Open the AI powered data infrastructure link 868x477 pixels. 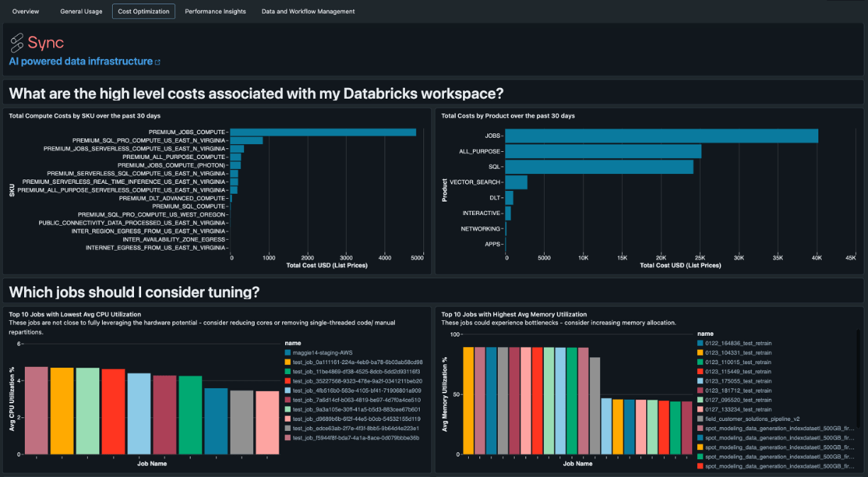pos(81,62)
